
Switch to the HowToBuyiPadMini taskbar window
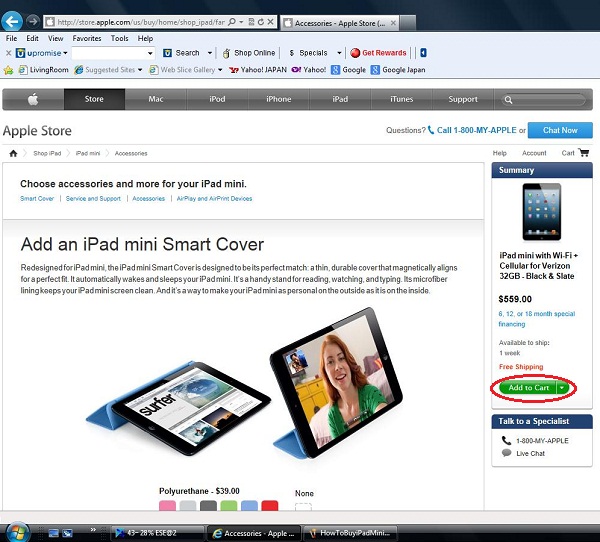click(350, 533)
